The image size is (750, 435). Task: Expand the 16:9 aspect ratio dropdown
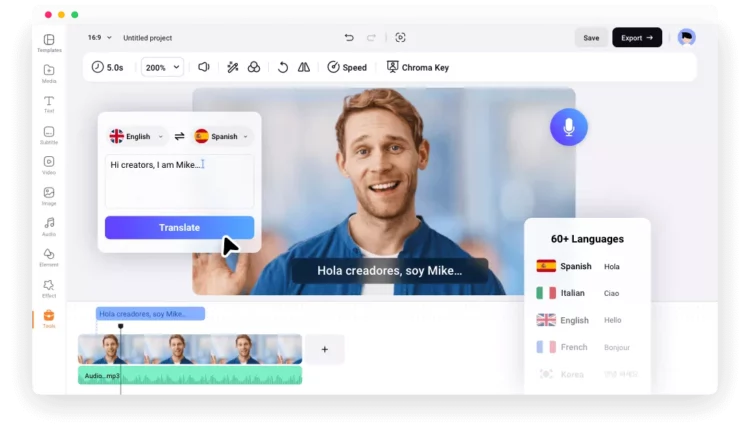100,38
